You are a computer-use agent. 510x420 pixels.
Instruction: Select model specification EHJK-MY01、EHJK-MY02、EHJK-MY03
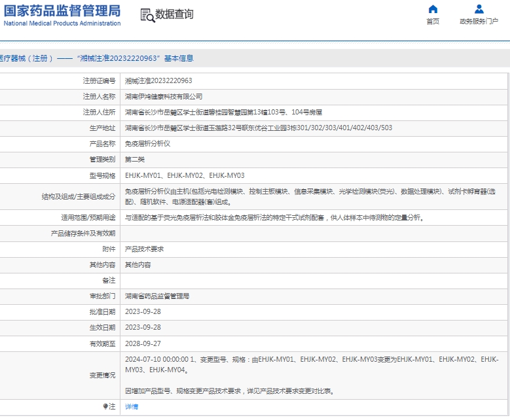click(x=185, y=175)
